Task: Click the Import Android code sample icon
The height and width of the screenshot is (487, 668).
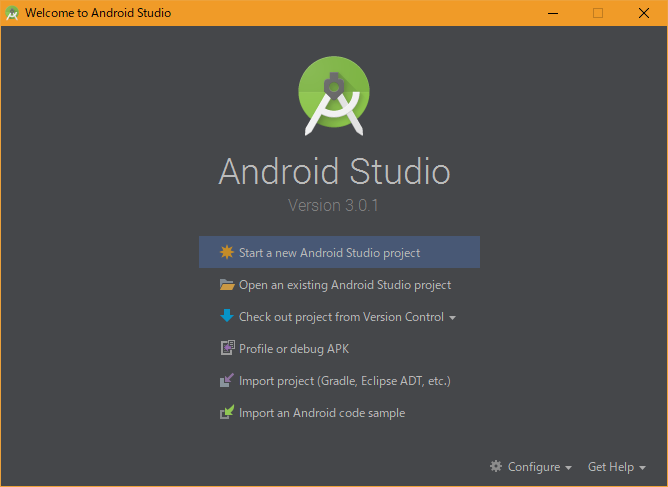Action: click(x=227, y=413)
